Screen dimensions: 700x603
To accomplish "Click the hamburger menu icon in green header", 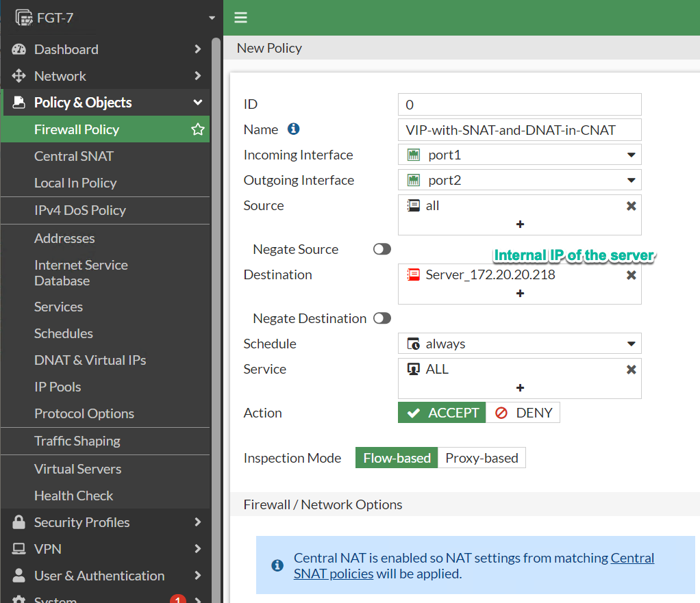I will [240, 17].
